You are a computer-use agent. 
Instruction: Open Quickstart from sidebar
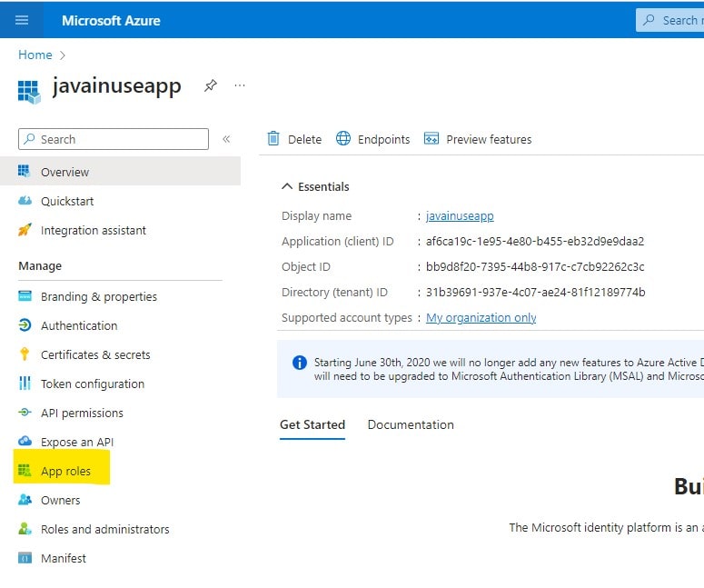coord(67,201)
